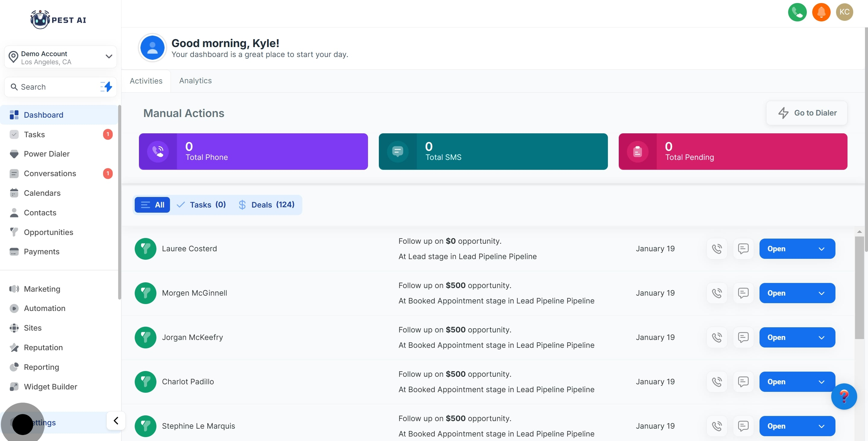Open Conversations in the sidebar menu

click(50, 174)
